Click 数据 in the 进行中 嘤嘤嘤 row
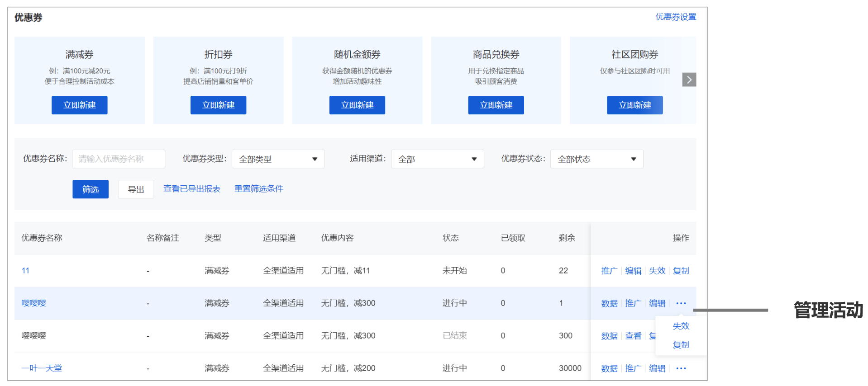Screen dimensions: 868x386 coord(609,303)
